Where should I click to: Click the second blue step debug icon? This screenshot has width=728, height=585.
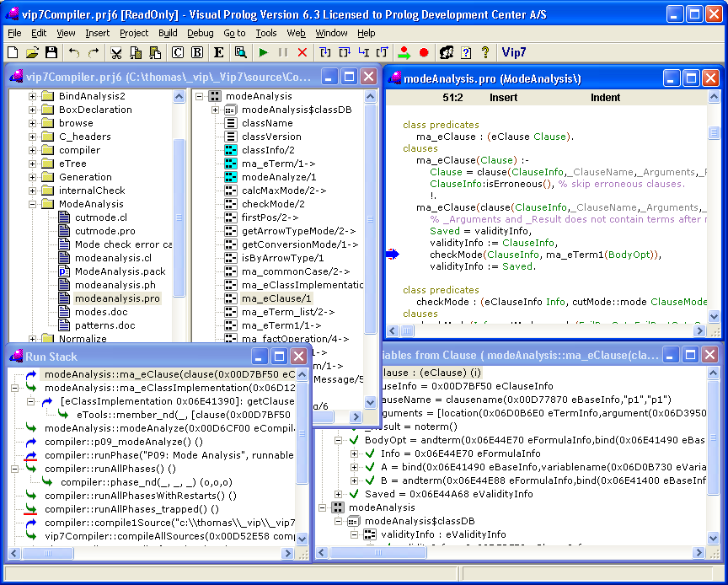[344, 52]
